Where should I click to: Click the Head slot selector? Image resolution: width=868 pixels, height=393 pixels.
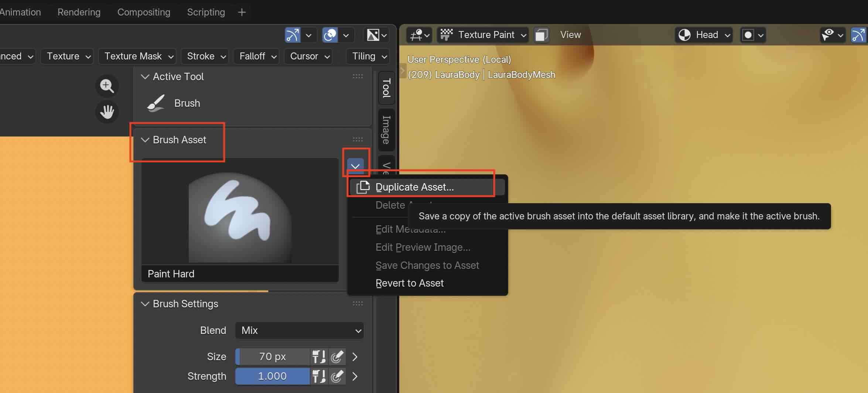point(704,35)
